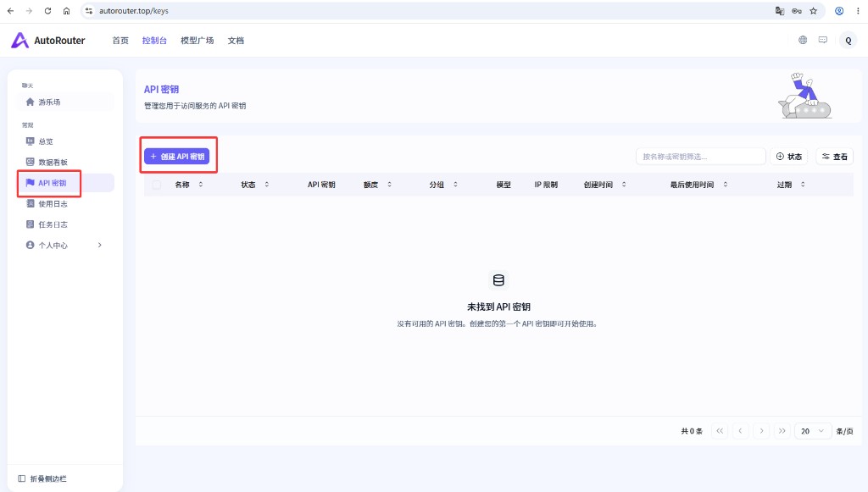Click the address bar URL autorouter.top/keys
The width and height of the screenshot is (868, 492).
click(x=133, y=11)
